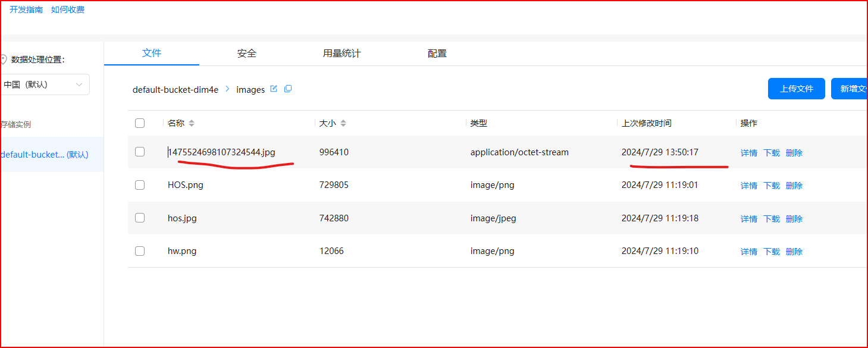The width and height of the screenshot is (868, 348).
Task: Click 下载 for 1475524698107324544.jpg
Action: click(772, 153)
